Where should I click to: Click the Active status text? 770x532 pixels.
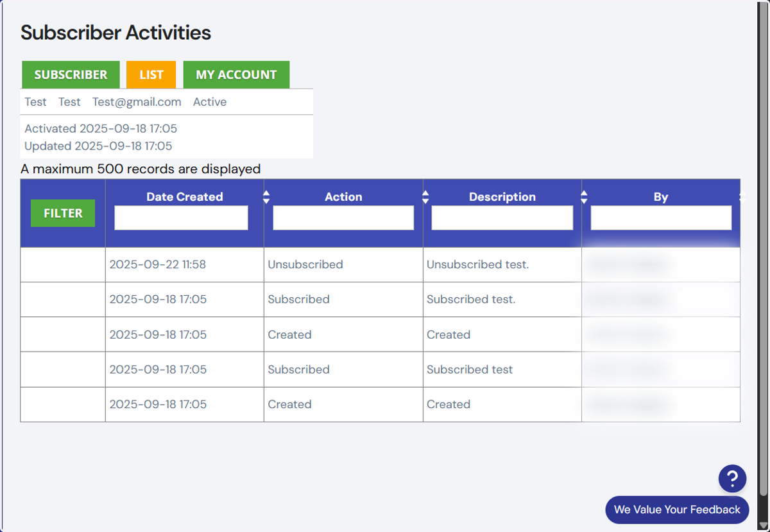pyautogui.click(x=210, y=102)
